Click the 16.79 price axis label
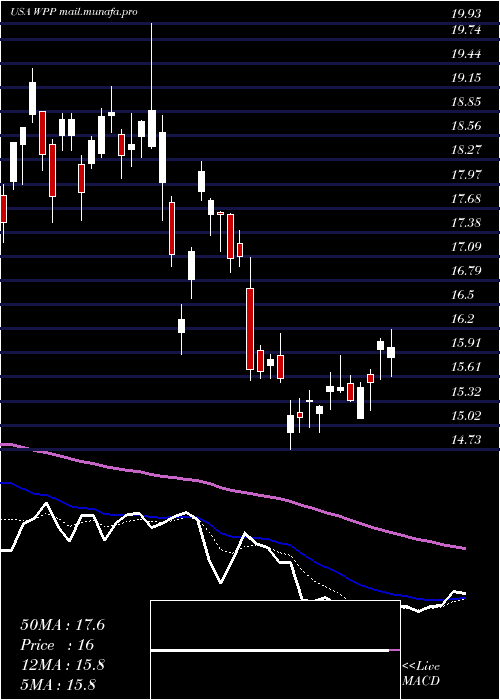The height and width of the screenshot is (700, 500). [x=466, y=271]
